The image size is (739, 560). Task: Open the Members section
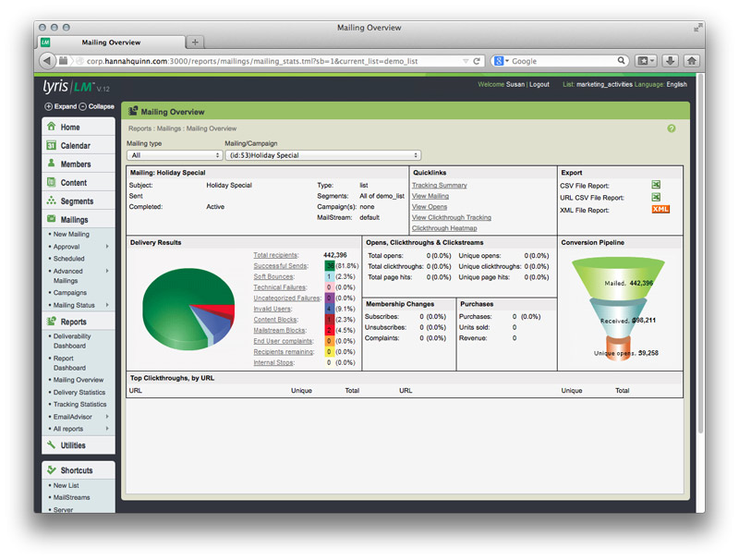click(76, 164)
